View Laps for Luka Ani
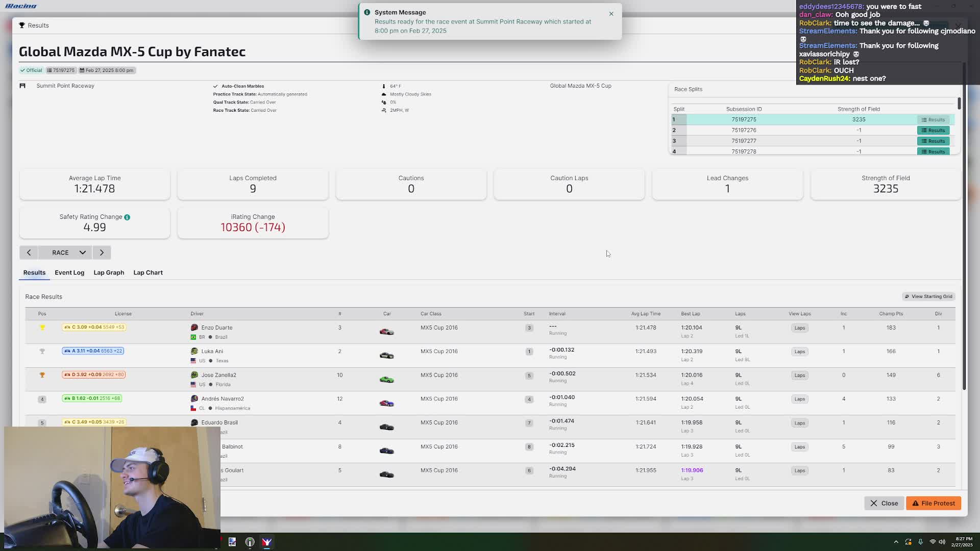This screenshot has height=551, width=980. coord(799,352)
